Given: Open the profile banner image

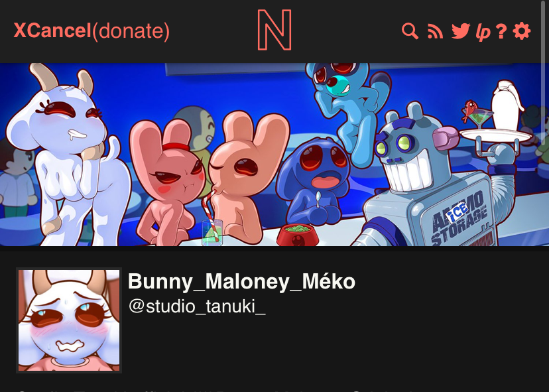Looking at the screenshot, I should coord(274,155).
